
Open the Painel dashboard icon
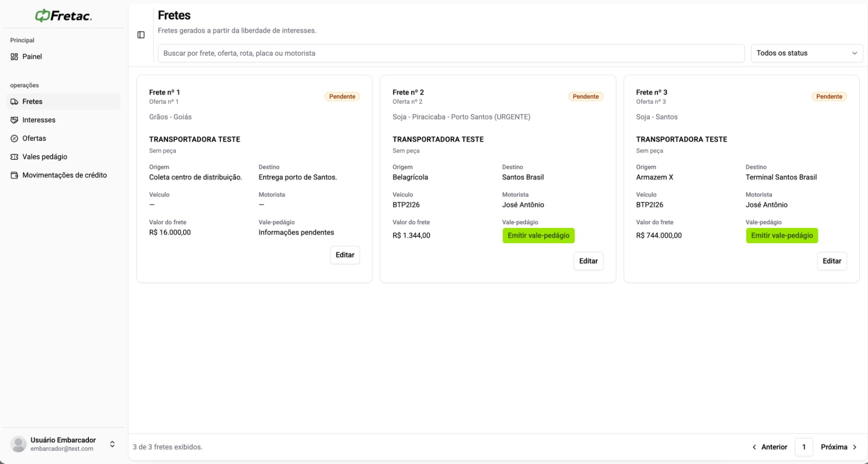(14, 56)
